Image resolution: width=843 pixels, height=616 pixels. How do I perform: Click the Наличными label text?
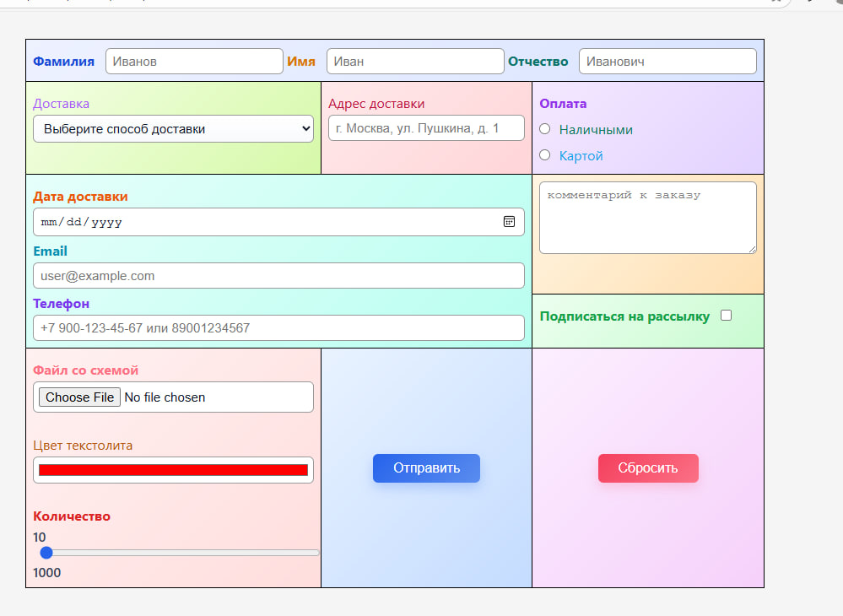(x=596, y=130)
